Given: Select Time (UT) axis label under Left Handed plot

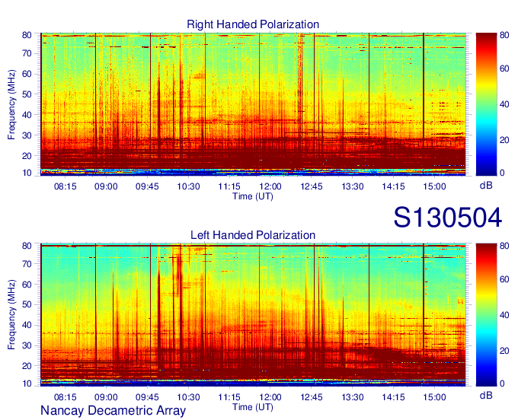Looking at the screenshot, I should point(253,407).
